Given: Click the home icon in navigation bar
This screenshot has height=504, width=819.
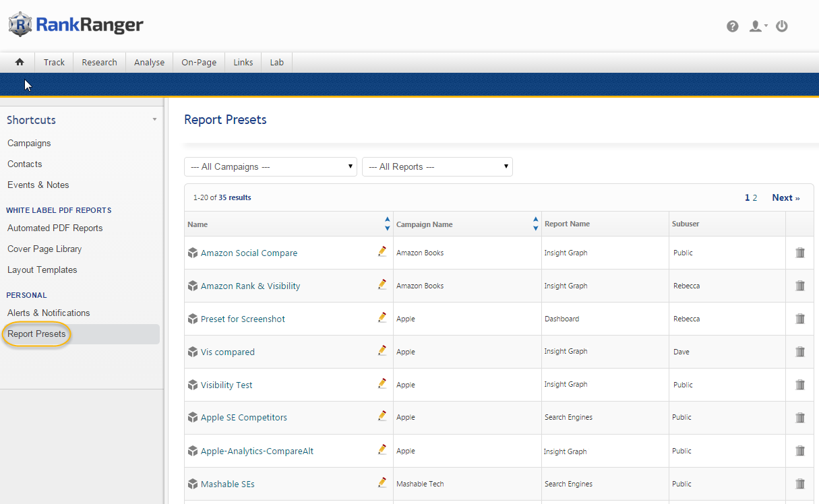Looking at the screenshot, I should [20, 62].
